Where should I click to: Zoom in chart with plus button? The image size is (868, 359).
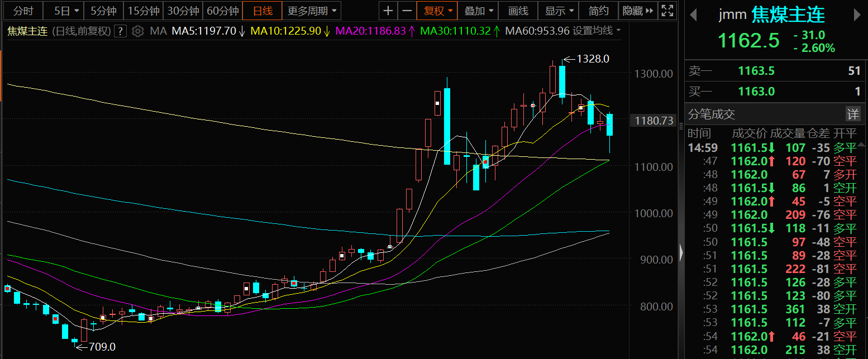tap(388, 11)
